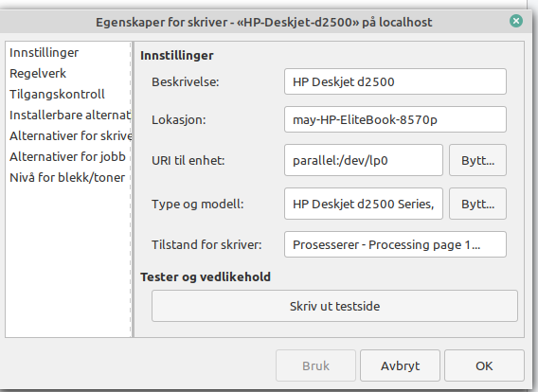538x392 pixels.
Task: Open Alternativer for jobb section
Action: 67,157
